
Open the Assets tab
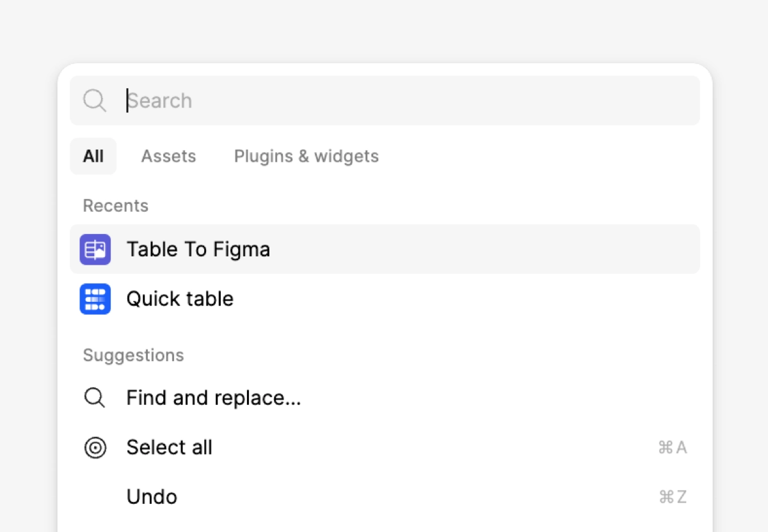click(x=168, y=156)
